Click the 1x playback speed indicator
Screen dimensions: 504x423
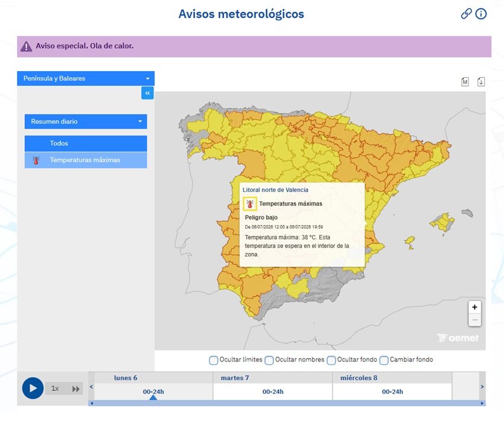(x=55, y=388)
